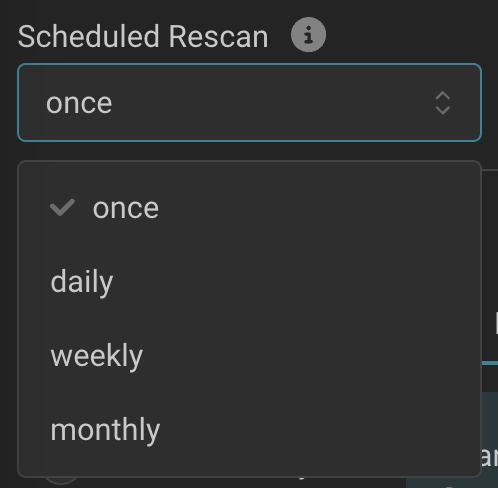
Task: Click the Scheduled Rescan label text
Action: (143, 36)
